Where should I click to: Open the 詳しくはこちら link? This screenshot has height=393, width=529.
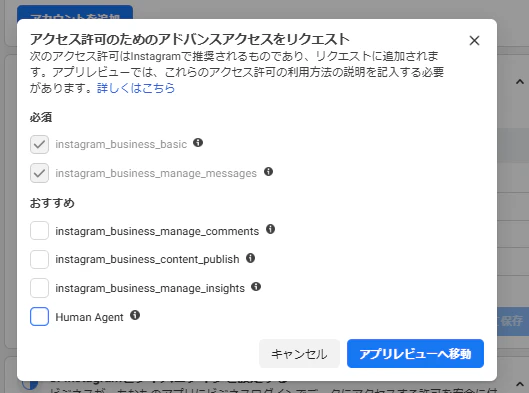click(136, 88)
